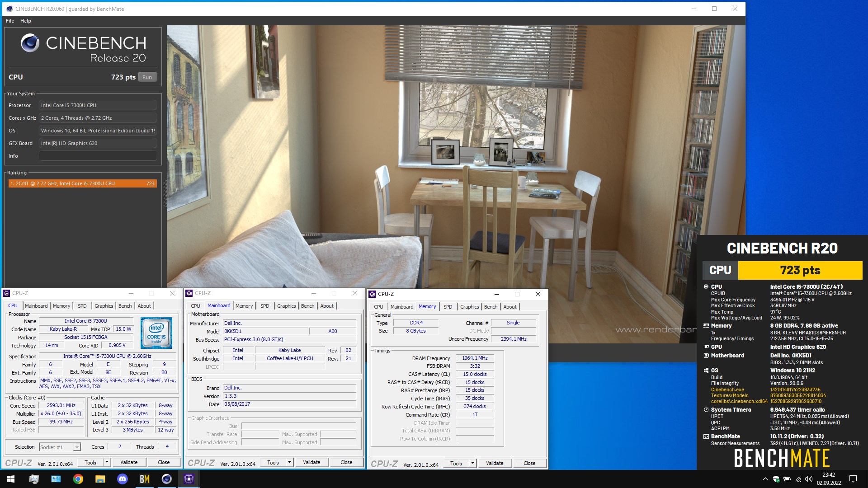
Task: Click the OS Windows icon in BenchMate panel
Action: tap(706, 370)
